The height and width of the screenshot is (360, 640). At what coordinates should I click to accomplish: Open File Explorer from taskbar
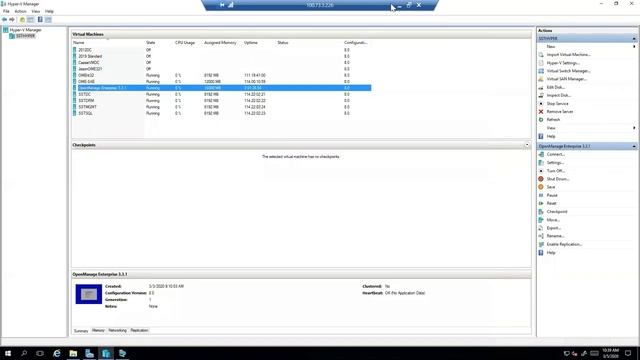pos(73,353)
